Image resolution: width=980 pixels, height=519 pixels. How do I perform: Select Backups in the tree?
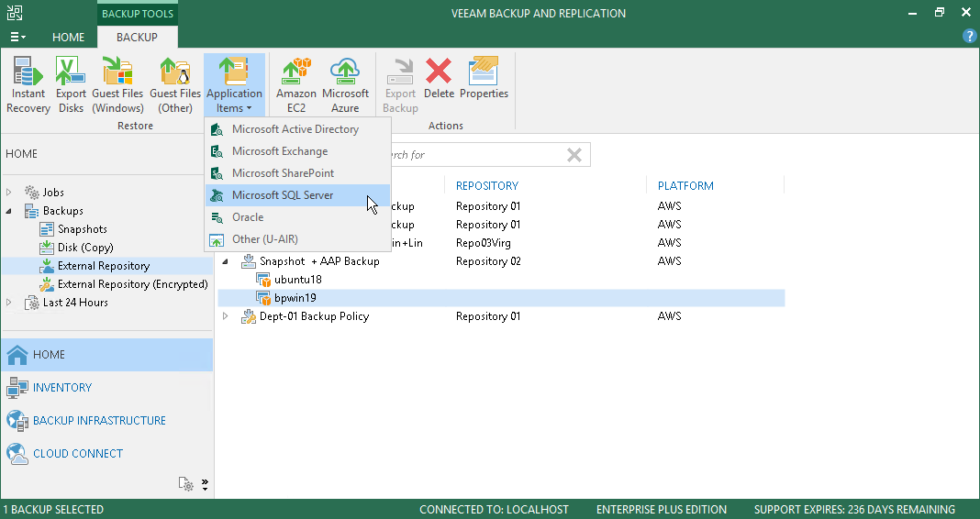pos(62,211)
